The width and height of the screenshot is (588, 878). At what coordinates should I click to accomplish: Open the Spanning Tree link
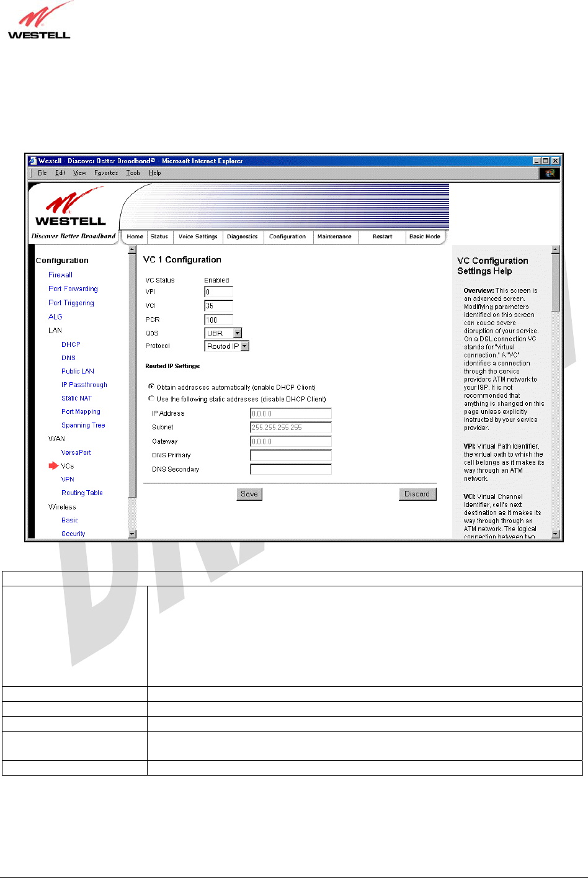click(x=83, y=425)
